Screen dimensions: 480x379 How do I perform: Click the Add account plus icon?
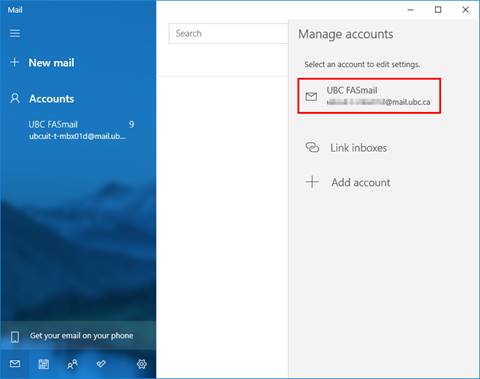[x=312, y=182]
